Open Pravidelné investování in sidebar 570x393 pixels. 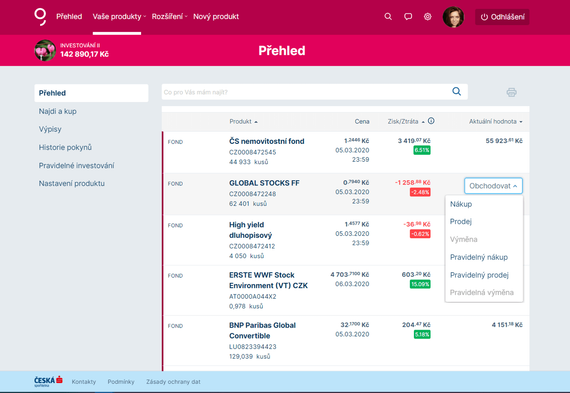click(x=76, y=165)
